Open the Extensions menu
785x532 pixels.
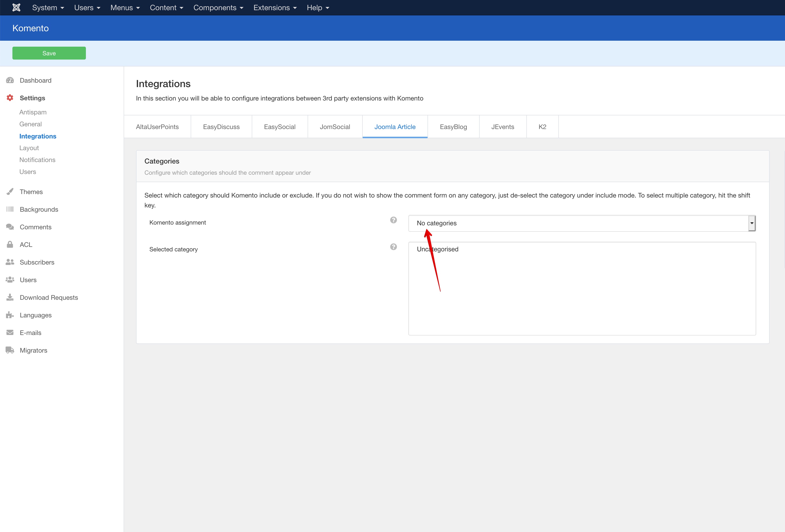click(275, 7)
